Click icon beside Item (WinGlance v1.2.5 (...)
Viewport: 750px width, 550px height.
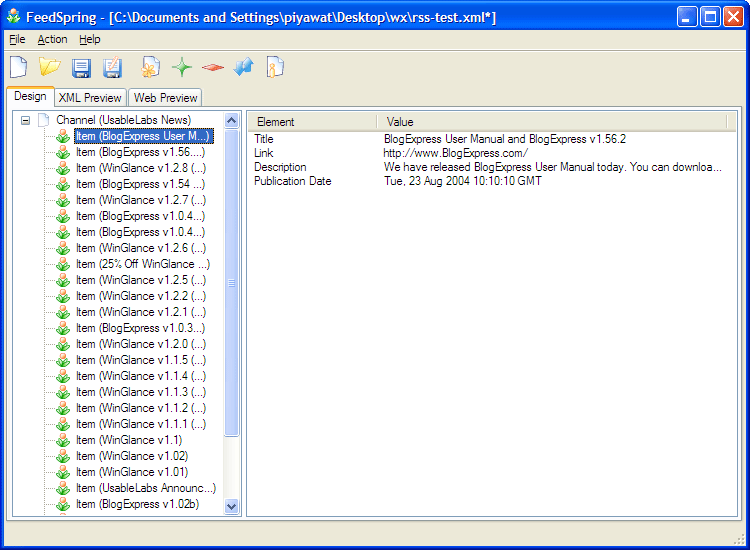click(x=63, y=280)
